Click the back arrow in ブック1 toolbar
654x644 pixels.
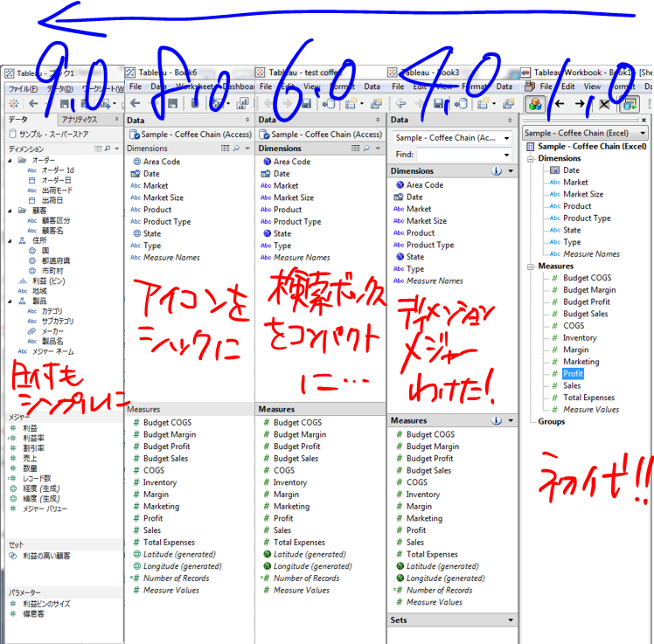tap(33, 103)
